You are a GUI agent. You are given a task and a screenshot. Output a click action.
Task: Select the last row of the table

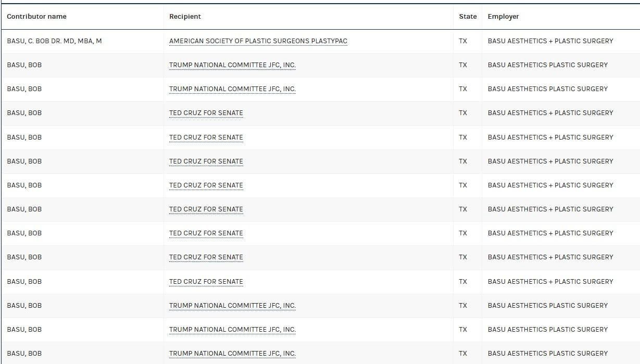coord(320,353)
